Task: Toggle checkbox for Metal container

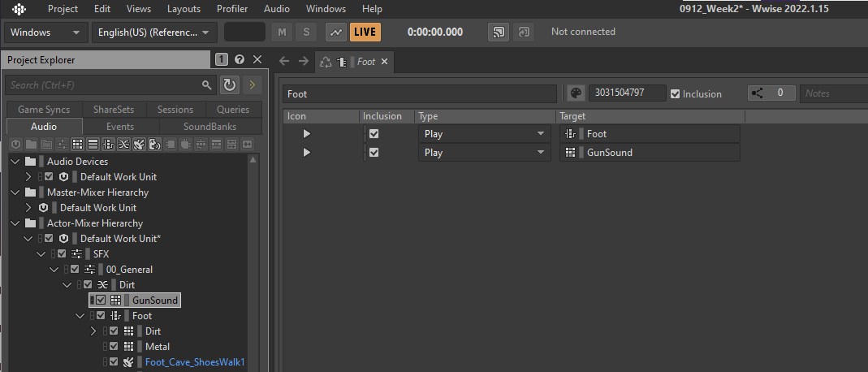Action: (114, 347)
